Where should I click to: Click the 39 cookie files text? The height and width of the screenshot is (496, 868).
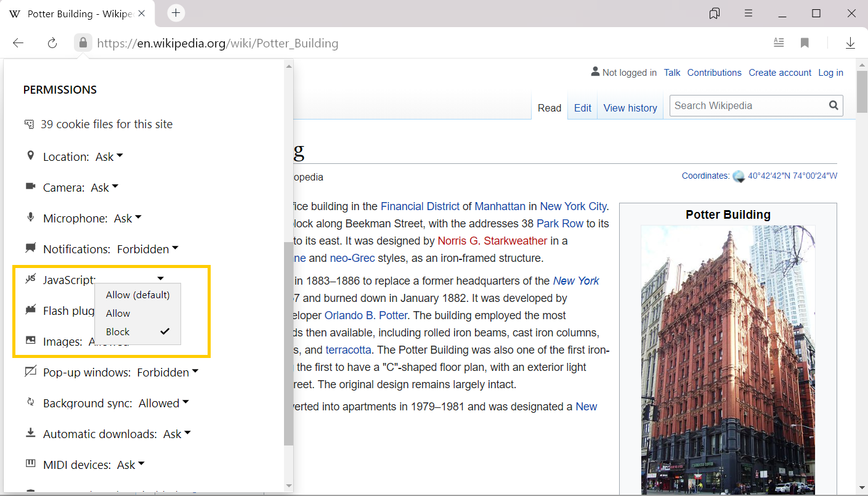coord(107,124)
